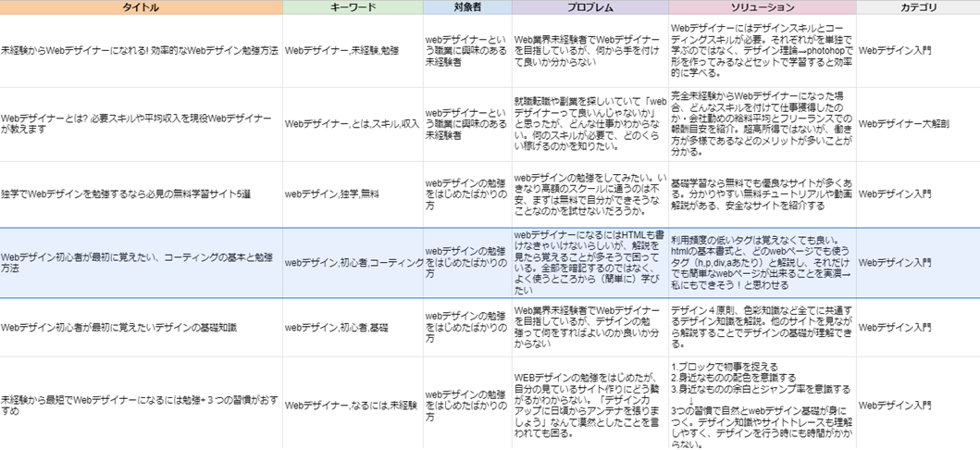Click Webデザイン入門 category in the 独学 row
The height and width of the screenshot is (450, 980).
918,194
